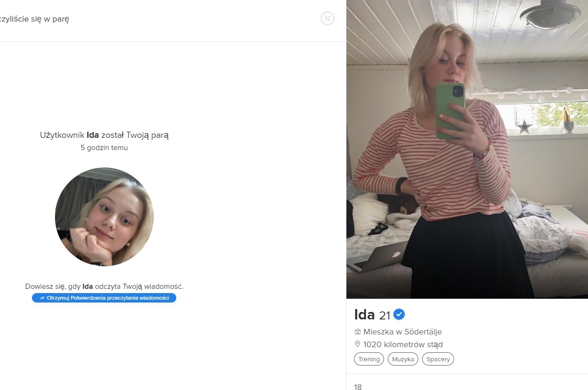The width and height of the screenshot is (588, 390).
Task: Open Ida's large mirror selfie photo
Action: tap(467, 149)
